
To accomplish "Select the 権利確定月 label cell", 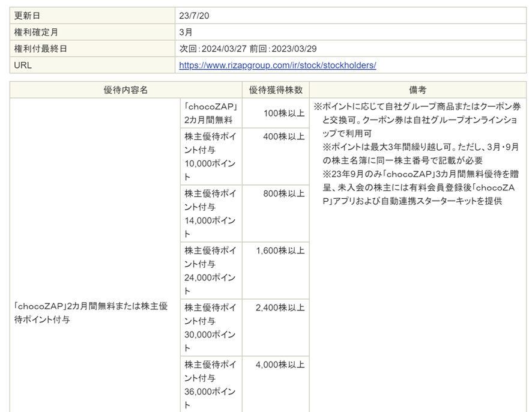I will [x=92, y=32].
